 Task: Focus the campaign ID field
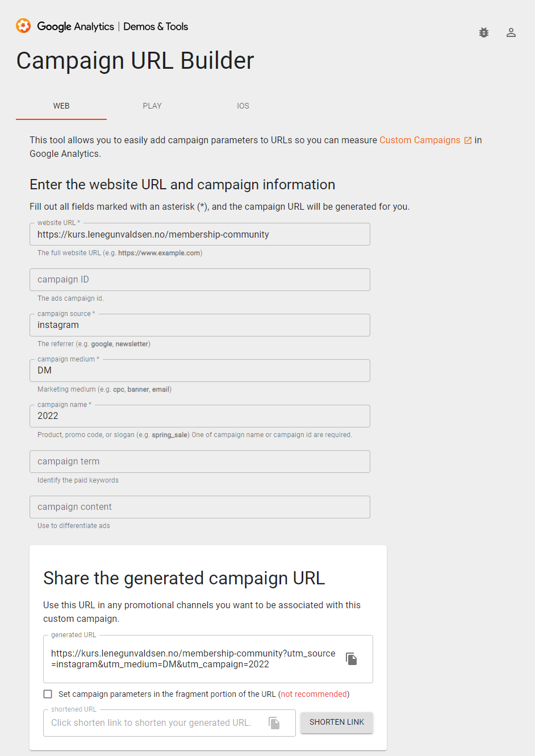coord(200,280)
